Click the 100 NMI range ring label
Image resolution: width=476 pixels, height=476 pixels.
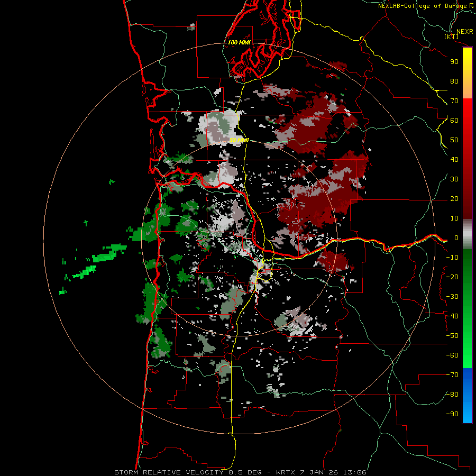click(239, 42)
